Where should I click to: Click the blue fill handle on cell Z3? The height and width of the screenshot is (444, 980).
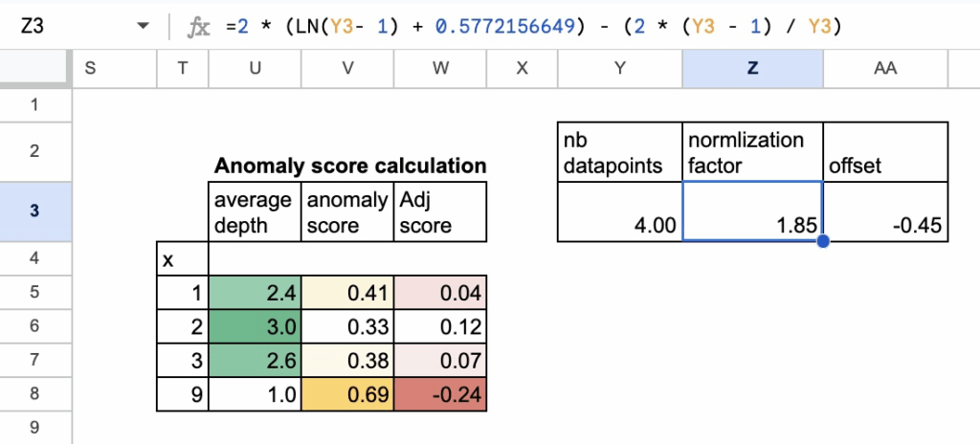pyautogui.click(x=822, y=240)
